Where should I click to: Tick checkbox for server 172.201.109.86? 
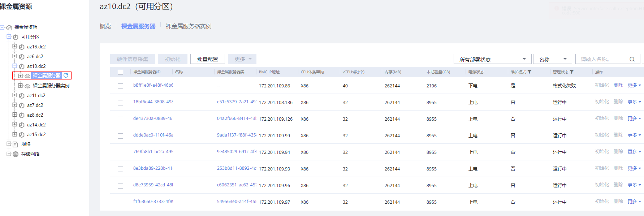tap(121, 86)
